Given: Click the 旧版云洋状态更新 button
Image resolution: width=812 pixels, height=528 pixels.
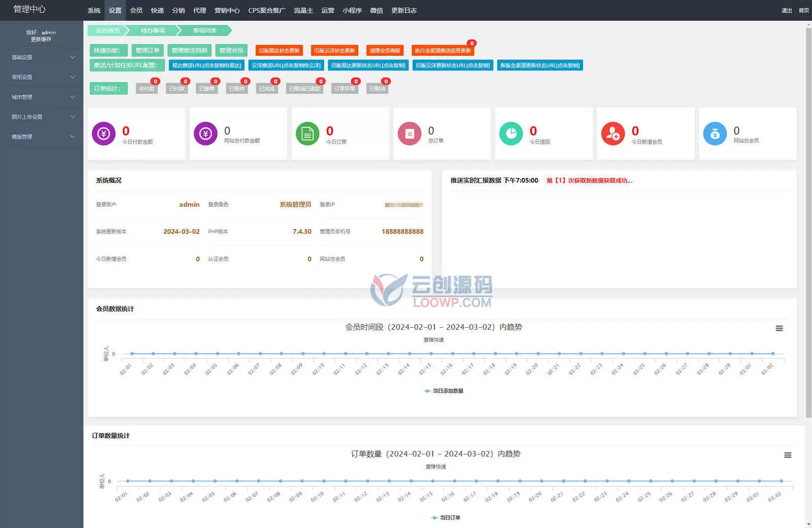Looking at the screenshot, I should pos(334,50).
